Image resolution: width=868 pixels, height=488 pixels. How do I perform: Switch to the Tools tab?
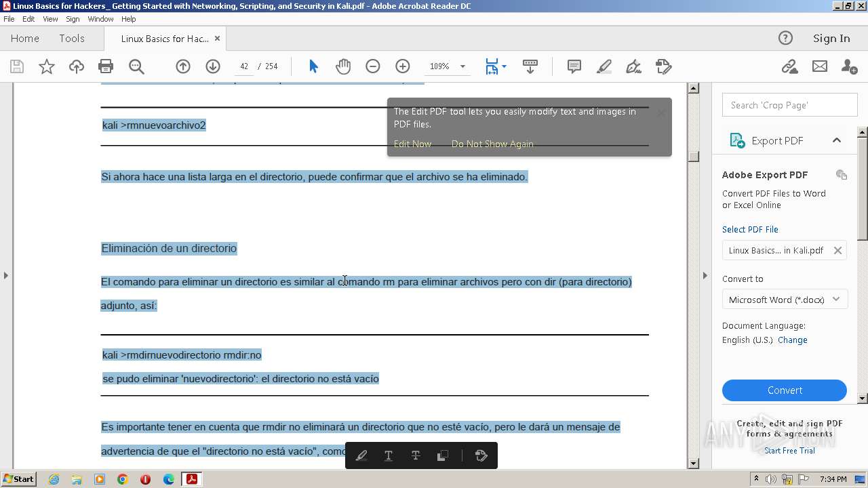72,39
